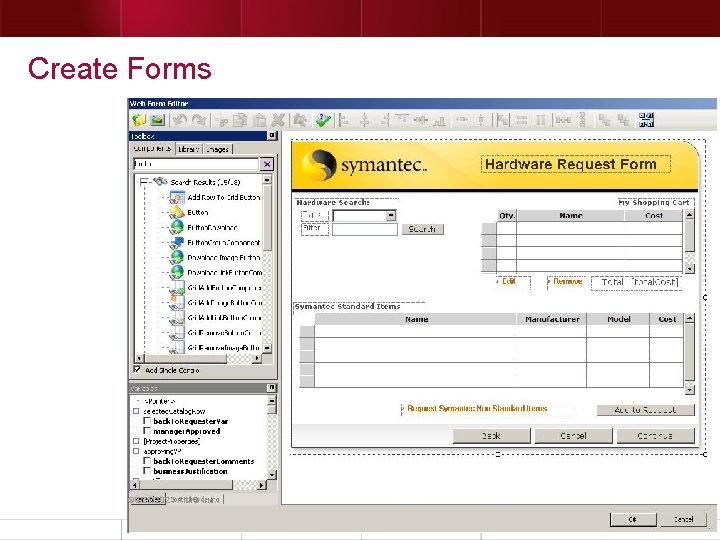This screenshot has height=540, width=720.
Task: Click the Search button in Hardware Search
Action: pos(422,229)
